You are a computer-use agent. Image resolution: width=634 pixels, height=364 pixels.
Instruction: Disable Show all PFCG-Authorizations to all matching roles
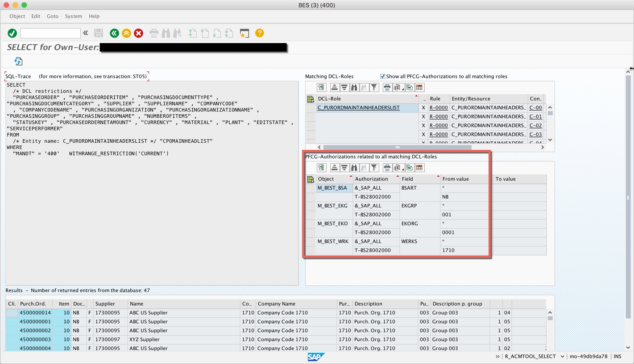(382, 76)
